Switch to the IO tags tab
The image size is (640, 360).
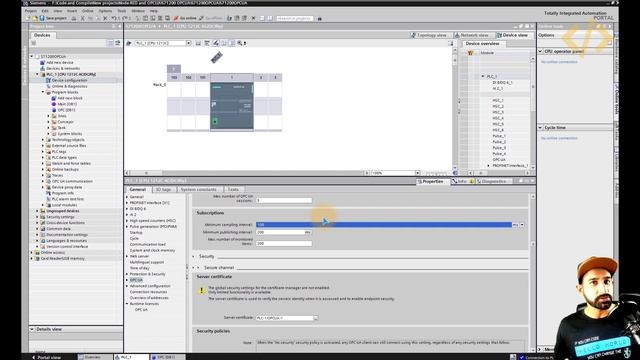(163, 190)
